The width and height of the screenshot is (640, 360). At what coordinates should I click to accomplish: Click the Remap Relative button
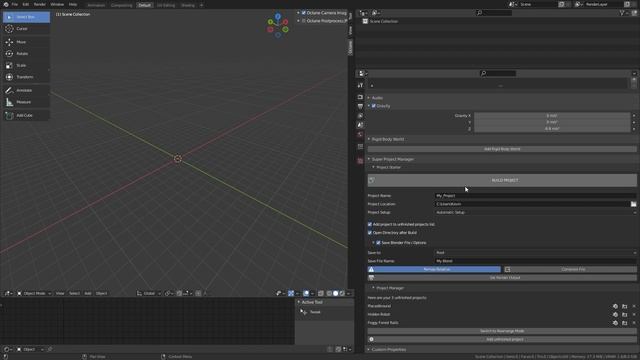point(434,269)
